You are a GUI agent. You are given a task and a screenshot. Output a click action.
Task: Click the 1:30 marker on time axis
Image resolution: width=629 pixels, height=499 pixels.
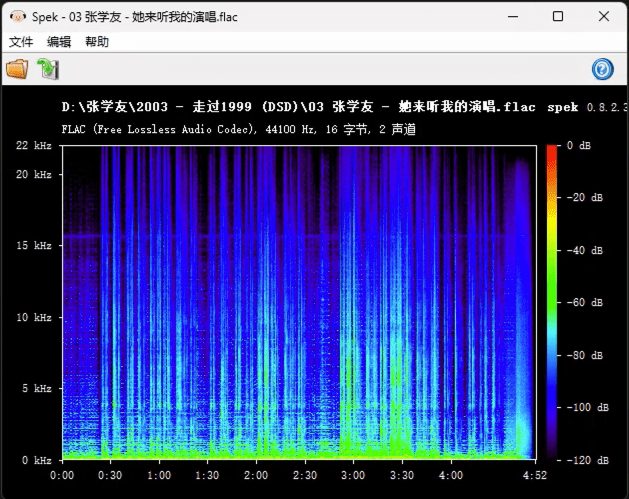pos(207,475)
